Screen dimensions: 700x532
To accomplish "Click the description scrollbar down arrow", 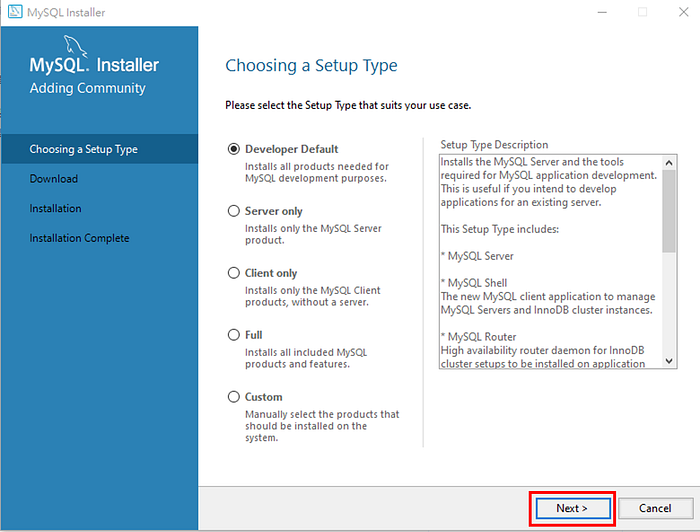I will pos(669,361).
